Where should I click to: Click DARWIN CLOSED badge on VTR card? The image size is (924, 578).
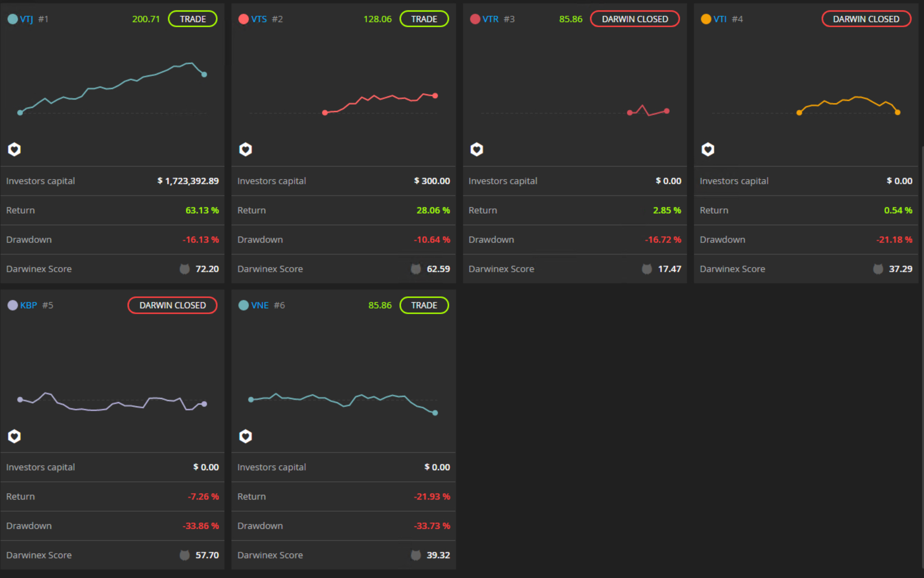point(635,19)
